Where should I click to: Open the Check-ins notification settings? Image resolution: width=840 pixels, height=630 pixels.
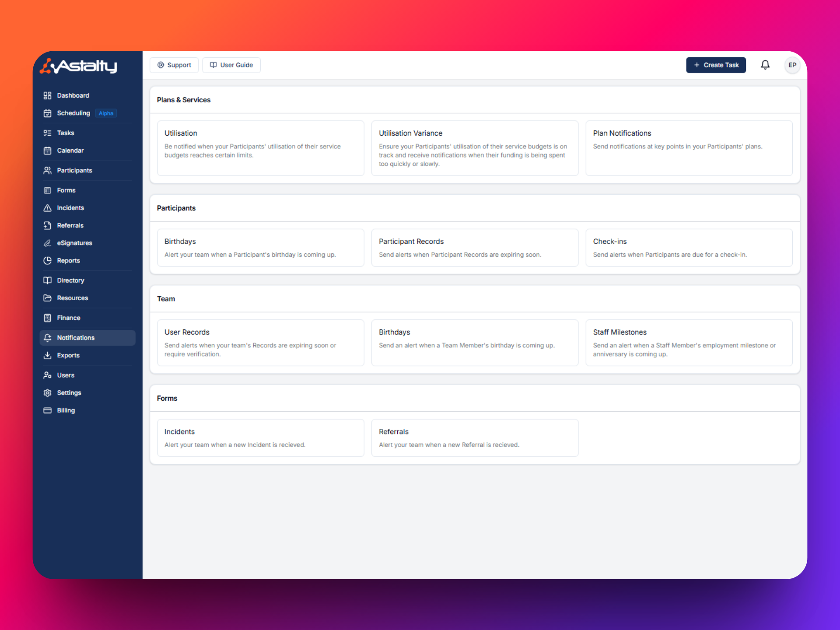point(689,248)
